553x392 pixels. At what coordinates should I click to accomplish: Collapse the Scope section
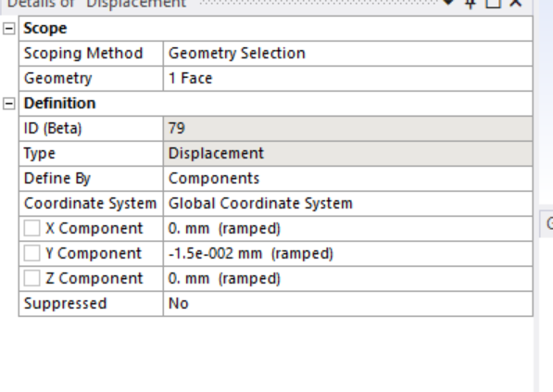point(9,29)
